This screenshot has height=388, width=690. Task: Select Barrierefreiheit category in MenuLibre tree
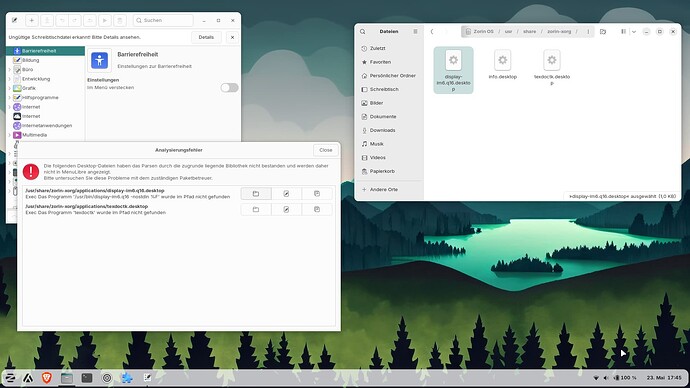[x=46, y=51]
